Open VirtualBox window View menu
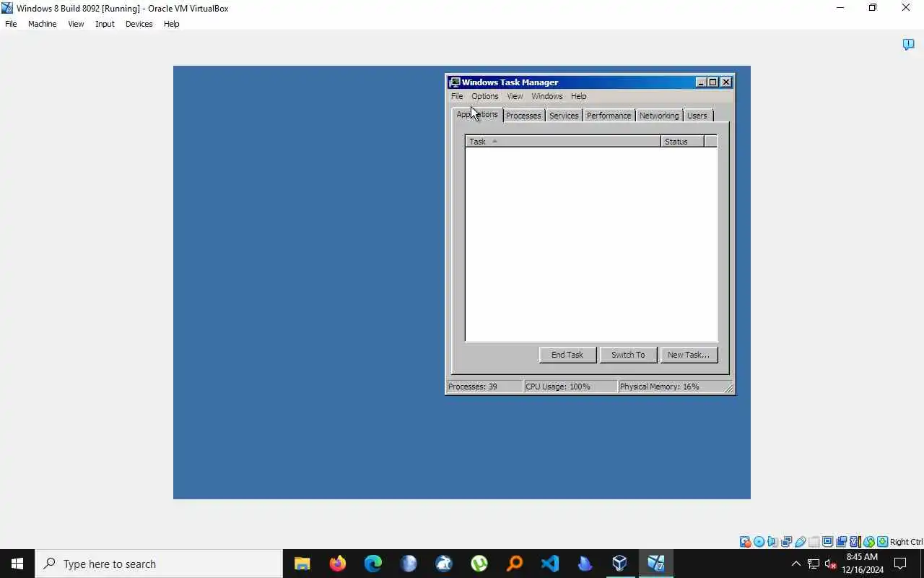 [76, 24]
